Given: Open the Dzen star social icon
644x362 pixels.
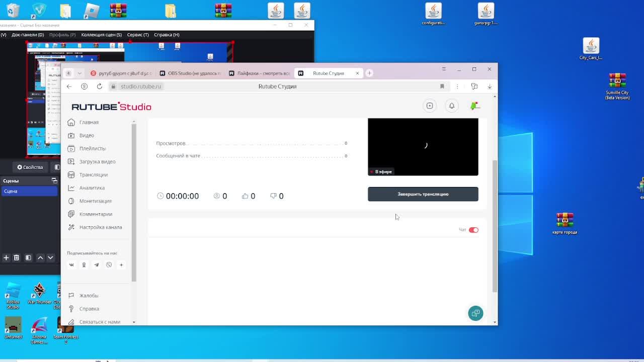Looking at the screenshot, I should pos(121,265).
